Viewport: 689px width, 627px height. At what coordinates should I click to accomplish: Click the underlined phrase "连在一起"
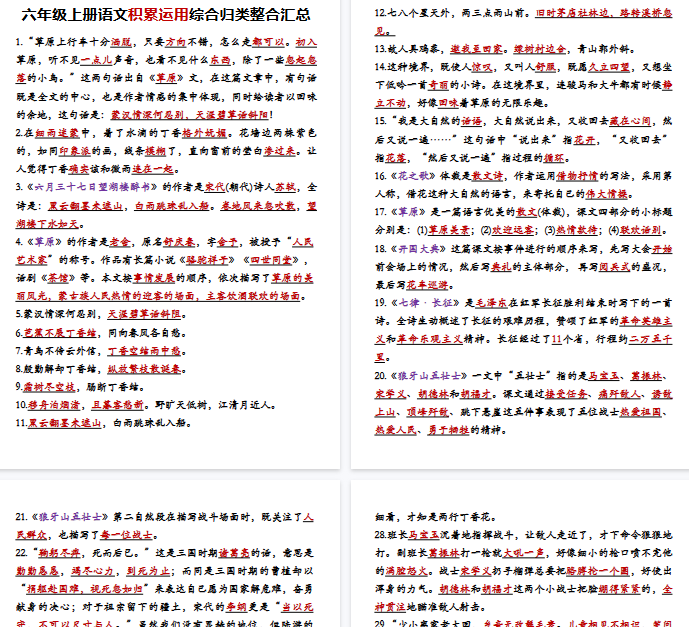(153, 169)
